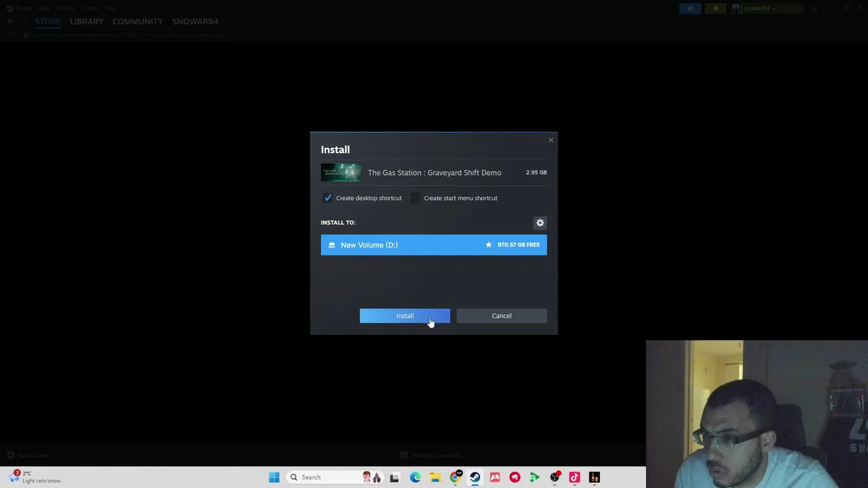The image size is (868, 488).
Task: Open Google Chrome from taskbar
Action: [x=455, y=477]
